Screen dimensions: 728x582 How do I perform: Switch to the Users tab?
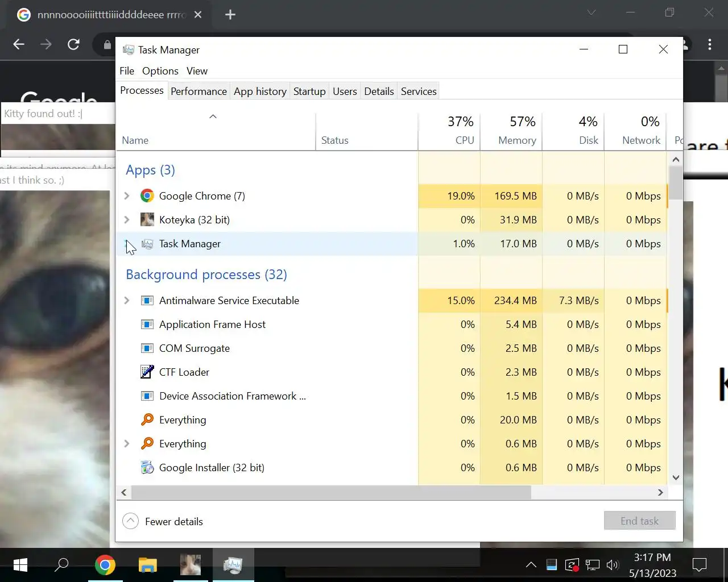pyautogui.click(x=345, y=92)
